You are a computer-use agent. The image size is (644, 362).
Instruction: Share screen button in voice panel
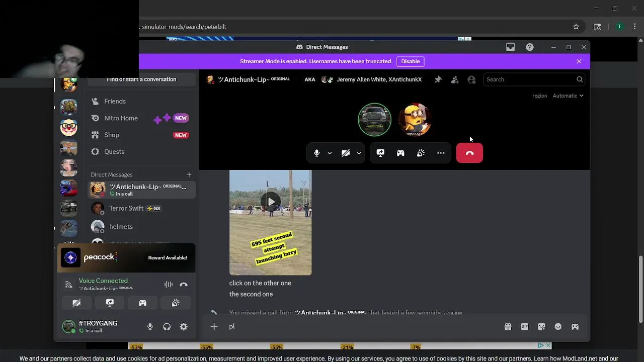[x=110, y=303]
